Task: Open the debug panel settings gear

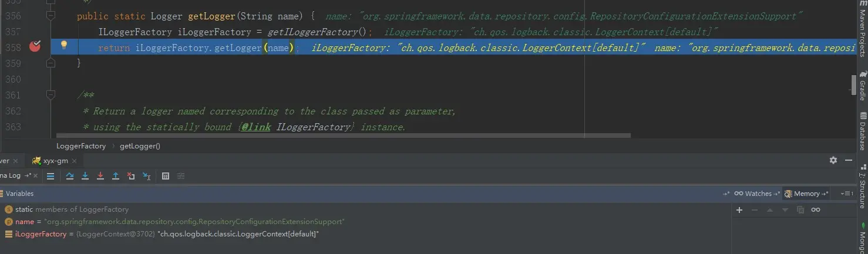Action: pyautogui.click(x=833, y=160)
